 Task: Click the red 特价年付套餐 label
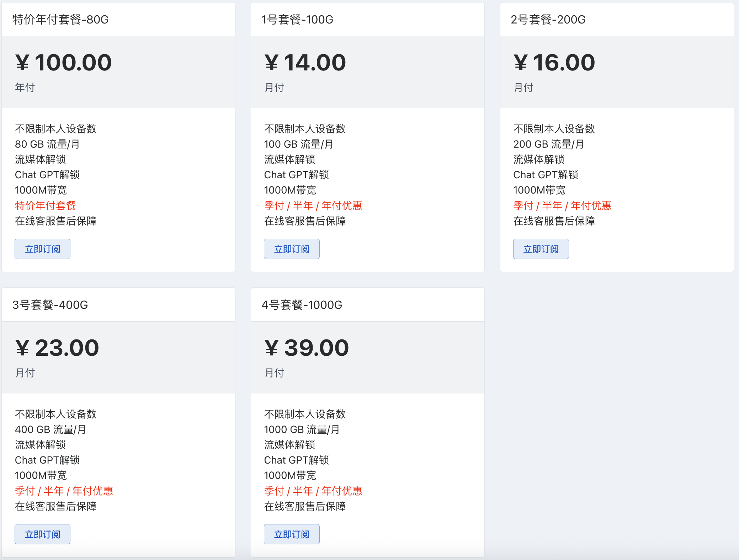(x=46, y=206)
